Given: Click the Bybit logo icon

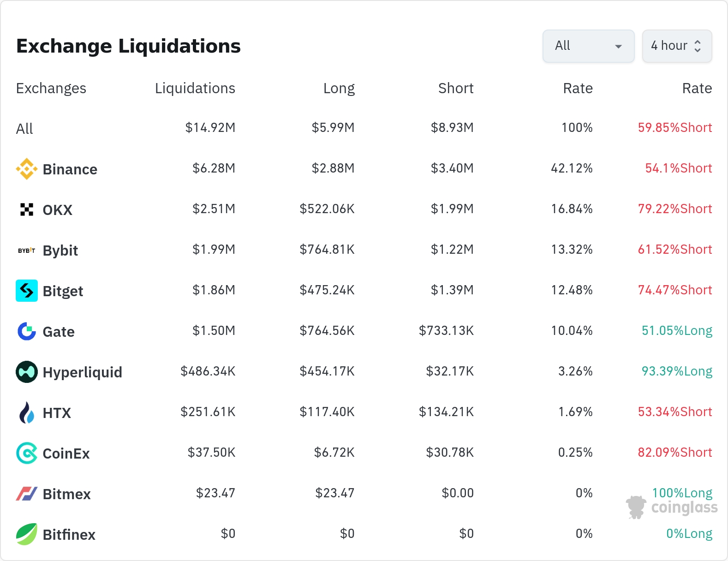Looking at the screenshot, I should click(x=27, y=251).
